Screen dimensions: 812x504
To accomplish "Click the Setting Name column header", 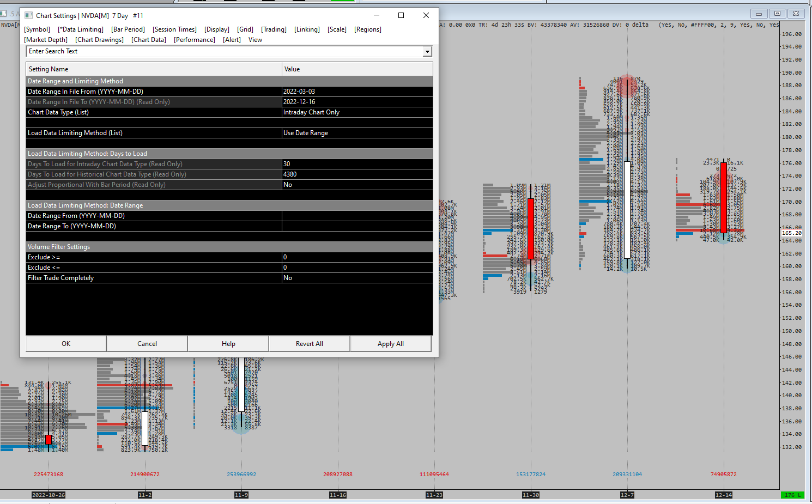I will [x=154, y=69].
